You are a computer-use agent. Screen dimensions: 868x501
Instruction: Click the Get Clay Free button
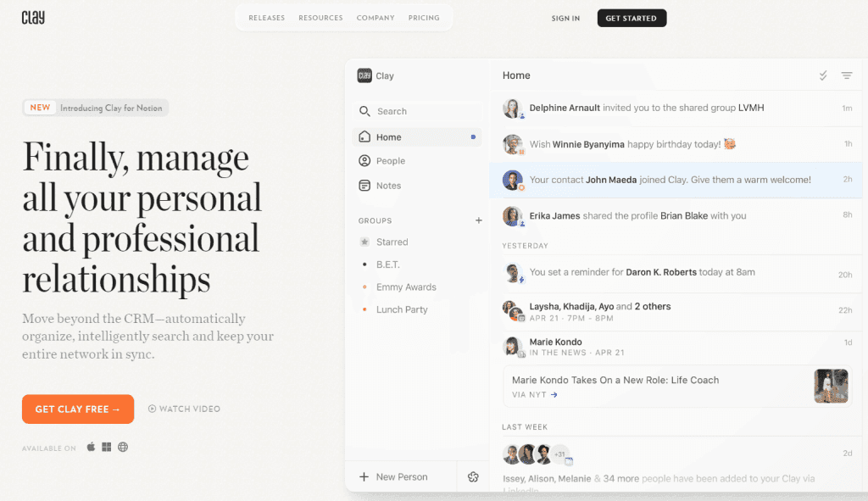pyautogui.click(x=77, y=409)
